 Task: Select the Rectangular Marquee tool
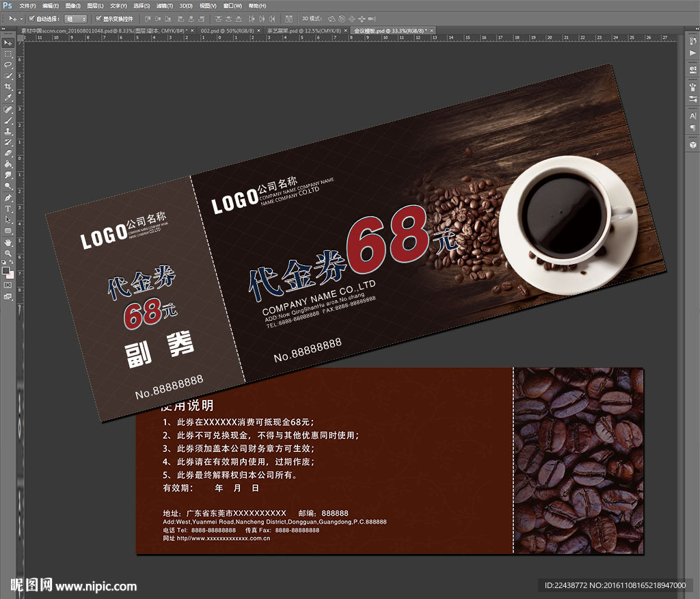(8, 54)
